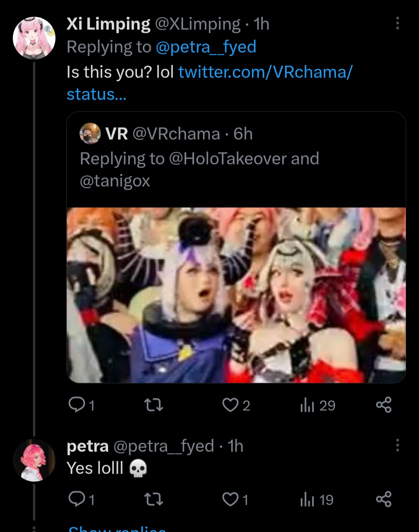View analytics showing 29 views

(x=317, y=405)
